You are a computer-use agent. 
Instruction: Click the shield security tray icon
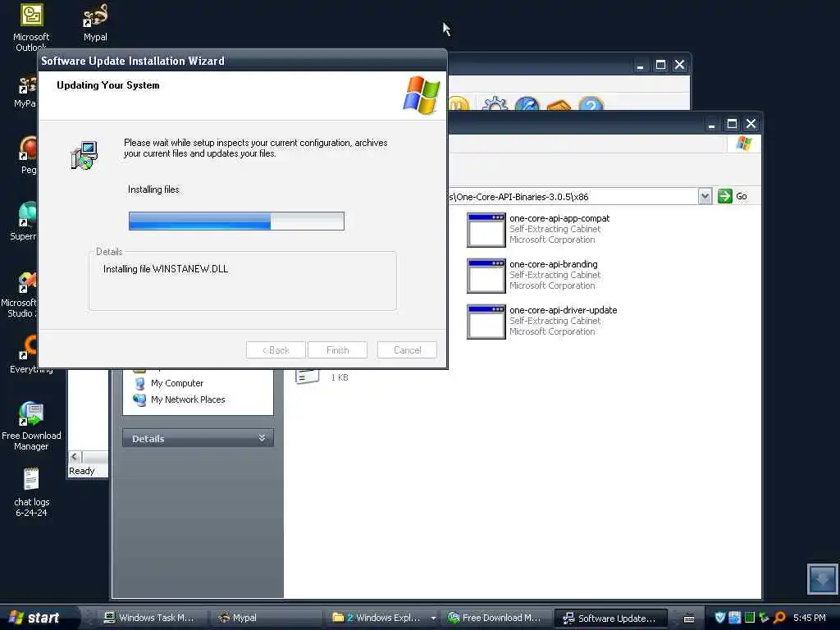point(720,618)
